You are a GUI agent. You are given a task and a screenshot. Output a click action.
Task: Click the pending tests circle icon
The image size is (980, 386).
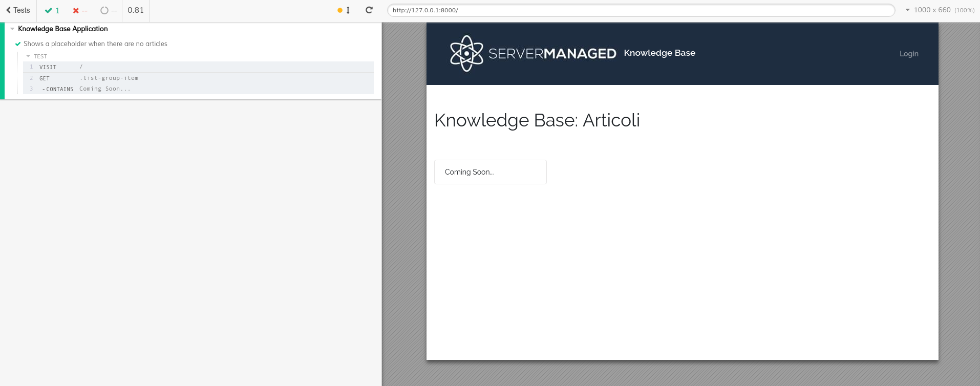point(103,10)
